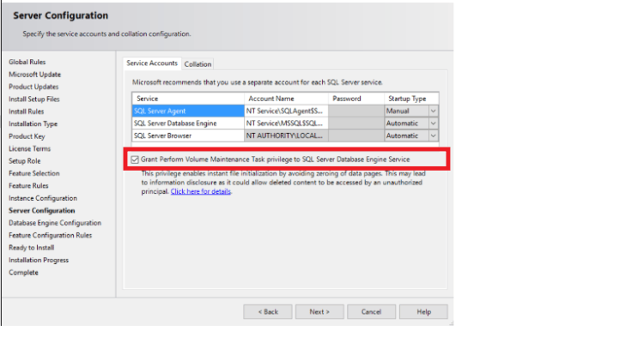The height and width of the screenshot is (361, 644).
Task: Select Feature Selection step
Action: 34,173
